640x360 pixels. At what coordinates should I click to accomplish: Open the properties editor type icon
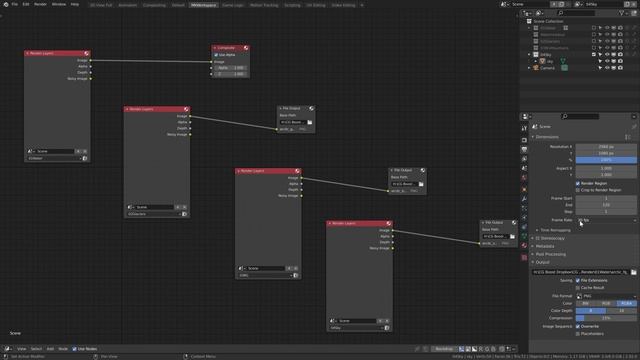point(526,117)
